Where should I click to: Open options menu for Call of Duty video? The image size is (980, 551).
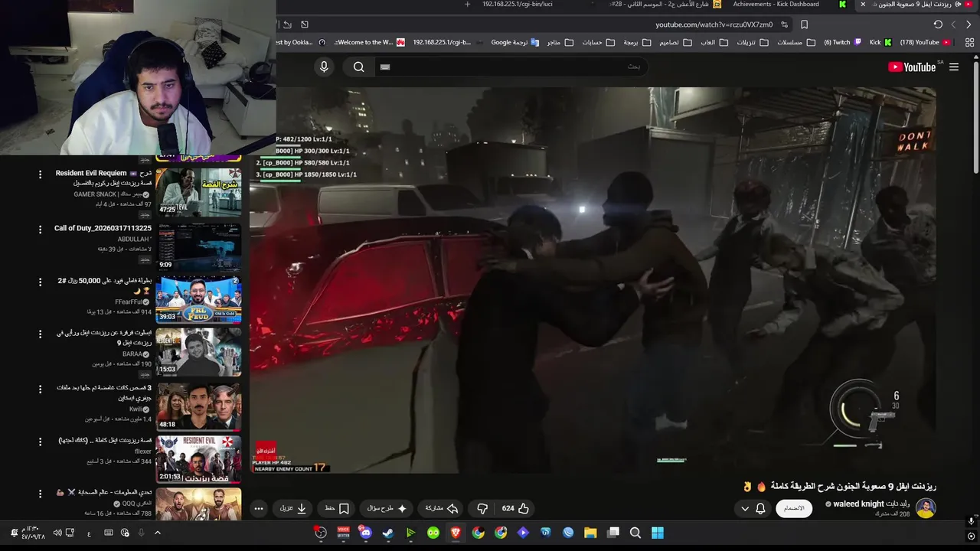coord(41,230)
